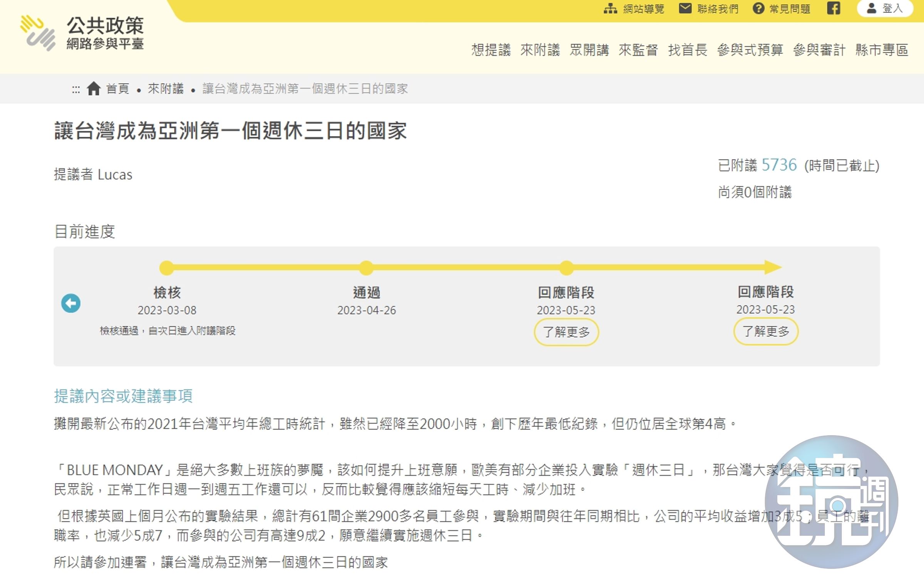Open the Facebook icon link

coord(834,8)
